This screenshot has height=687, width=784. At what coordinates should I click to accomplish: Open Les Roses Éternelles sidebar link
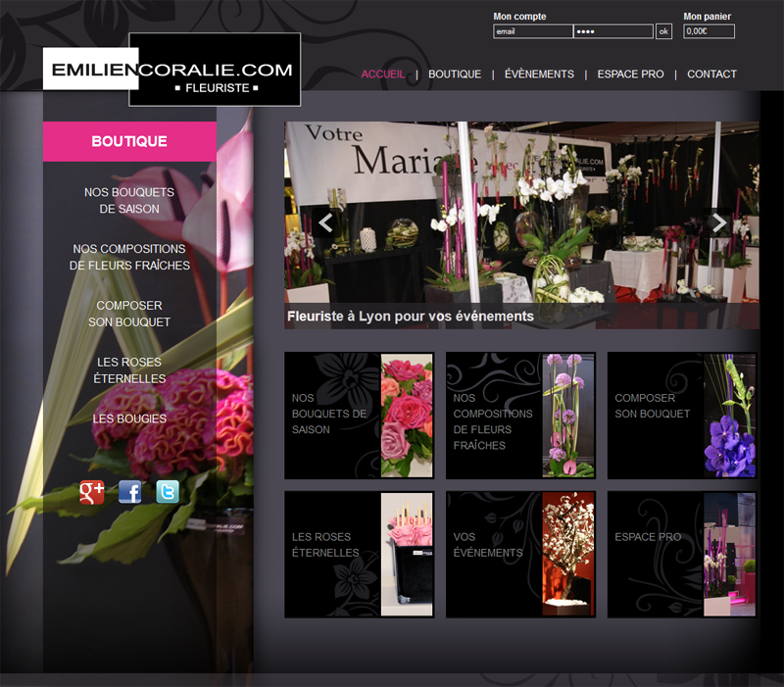(x=129, y=370)
